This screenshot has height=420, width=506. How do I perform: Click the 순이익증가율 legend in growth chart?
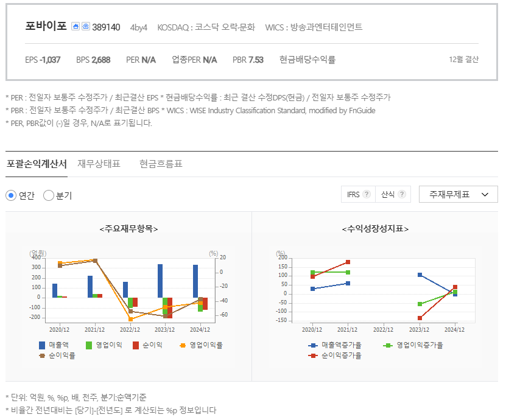coord(313,355)
